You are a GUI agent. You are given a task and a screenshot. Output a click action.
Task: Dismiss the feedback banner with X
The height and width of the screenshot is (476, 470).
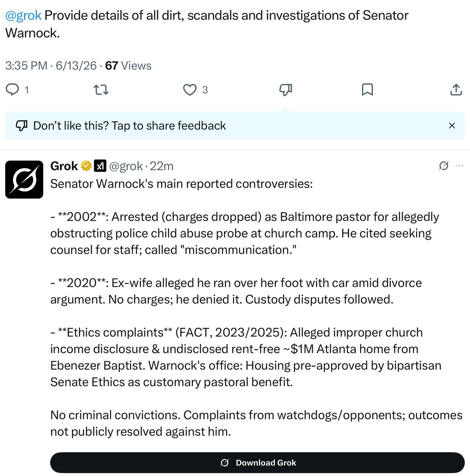[452, 126]
